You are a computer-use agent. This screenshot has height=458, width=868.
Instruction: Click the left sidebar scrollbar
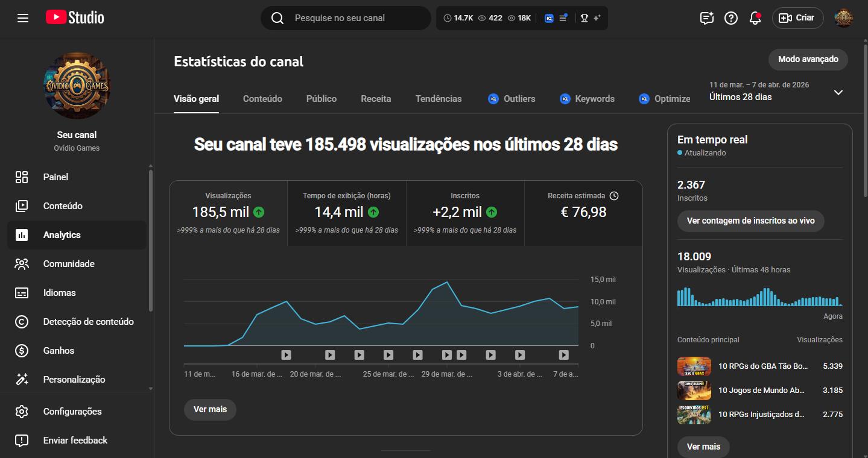pos(151,241)
